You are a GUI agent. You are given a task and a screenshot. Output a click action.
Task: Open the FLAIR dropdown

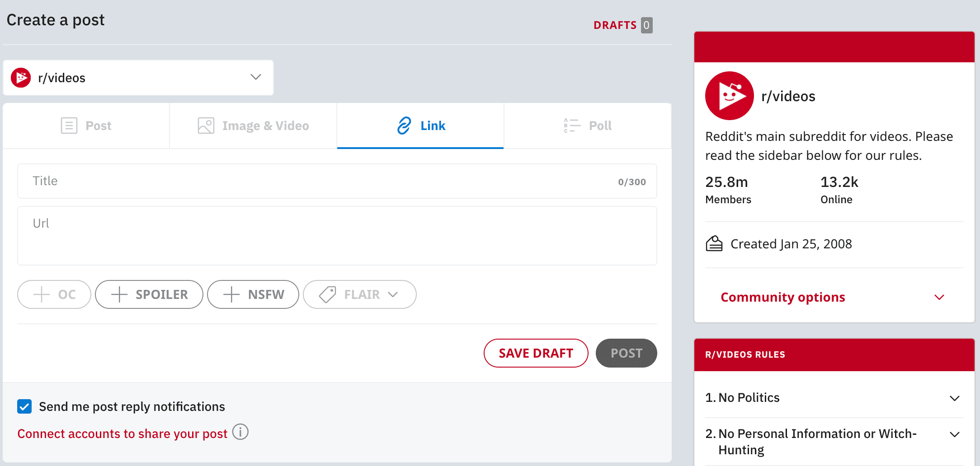(360, 294)
